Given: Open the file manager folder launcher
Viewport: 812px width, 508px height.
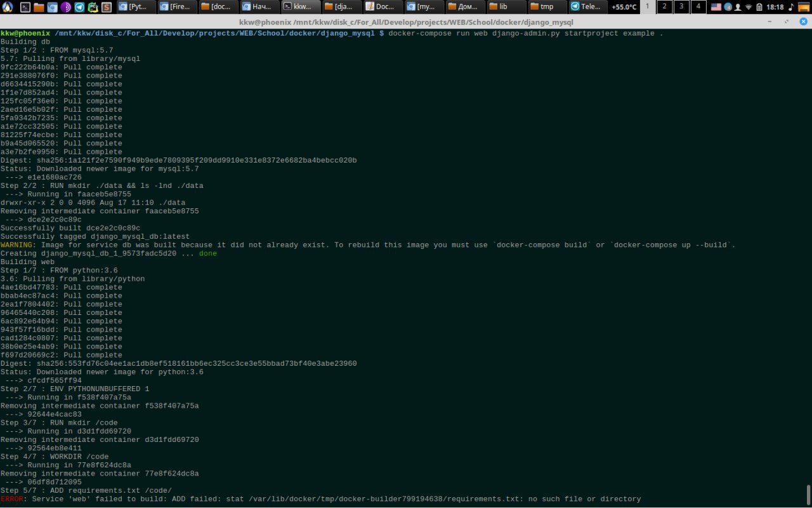Looking at the screenshot, I should (39, 7).
